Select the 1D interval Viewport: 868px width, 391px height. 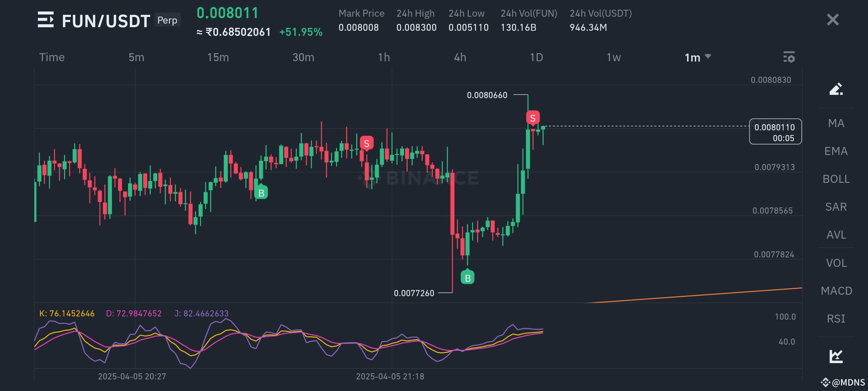(536, 57)
